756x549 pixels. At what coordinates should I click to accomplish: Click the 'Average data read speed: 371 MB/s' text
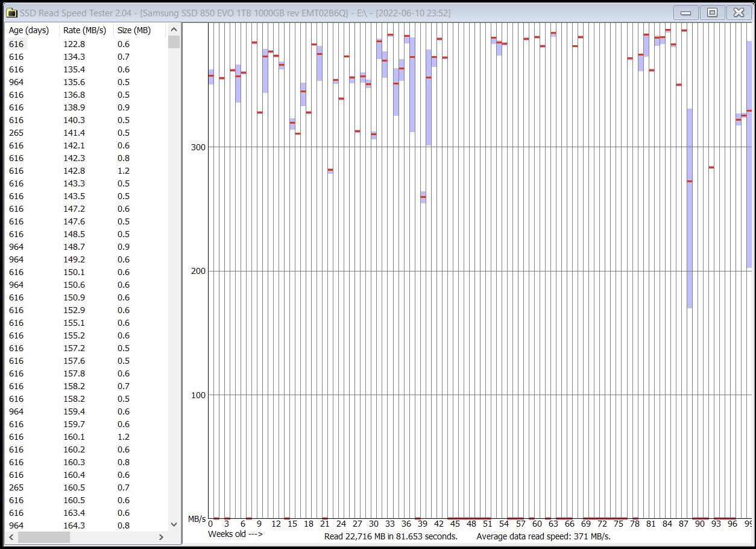(543, 536)
